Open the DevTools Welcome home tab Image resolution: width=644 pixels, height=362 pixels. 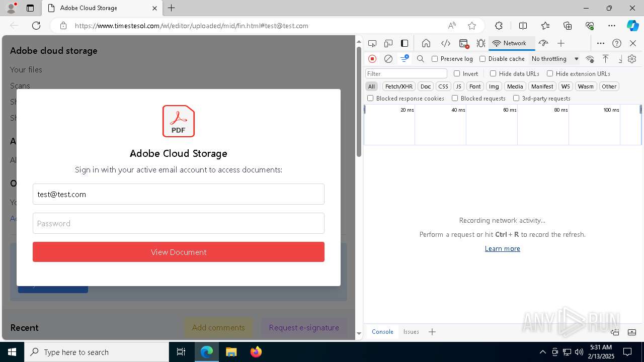426,43
